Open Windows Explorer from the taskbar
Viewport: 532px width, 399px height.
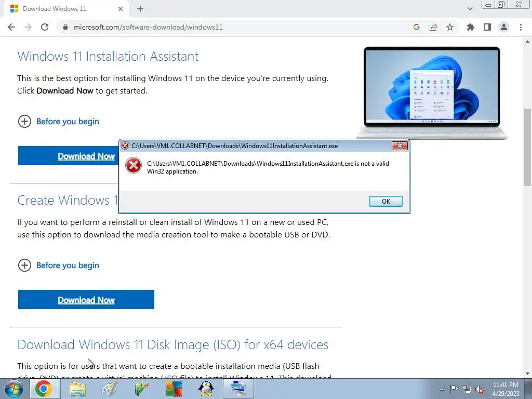[77, 389]
